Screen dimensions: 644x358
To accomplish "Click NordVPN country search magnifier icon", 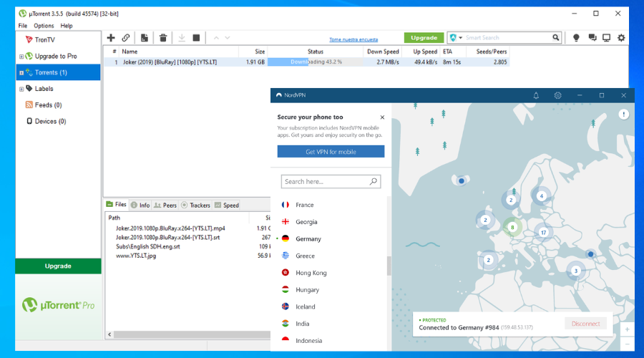I will point(374,181).
